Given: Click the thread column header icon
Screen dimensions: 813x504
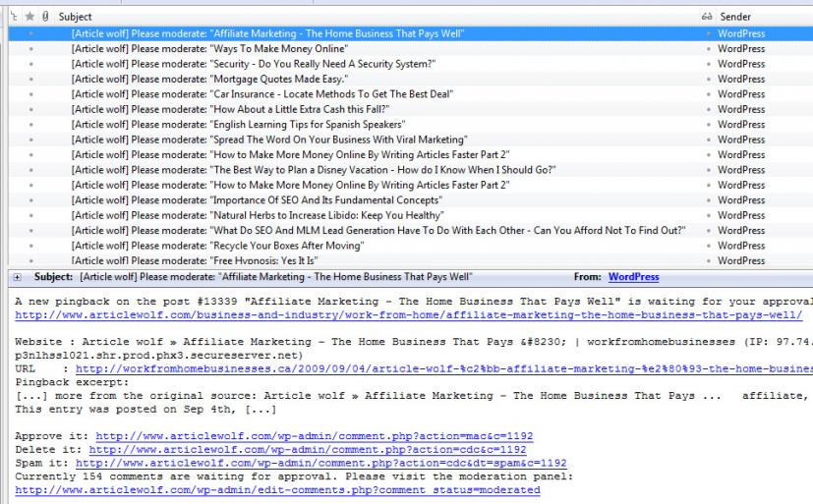Looking at the screenshot, I should tap(12, 17).
